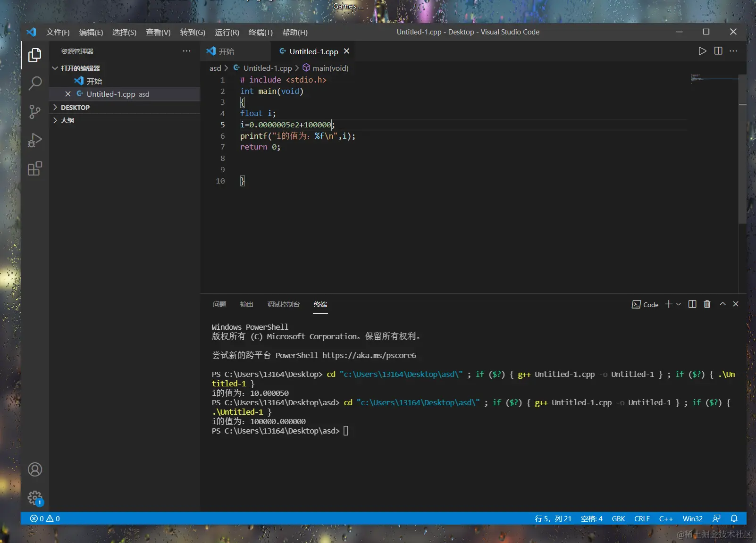
Task: Change end of line sequence CRLF
Action: (x=642, y=518)
